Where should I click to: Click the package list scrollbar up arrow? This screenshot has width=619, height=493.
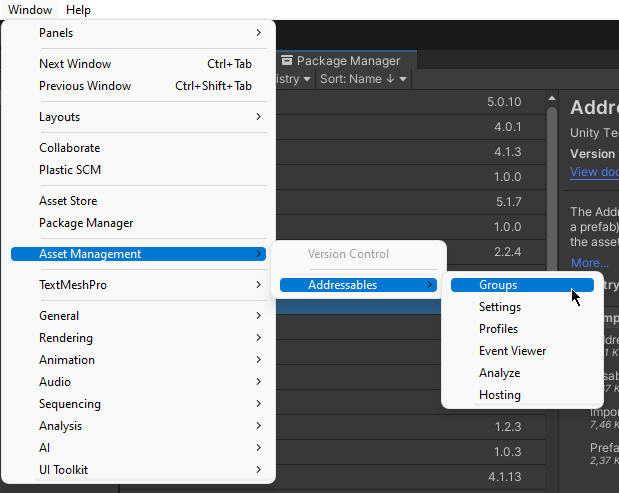click(x=552, y=98)
